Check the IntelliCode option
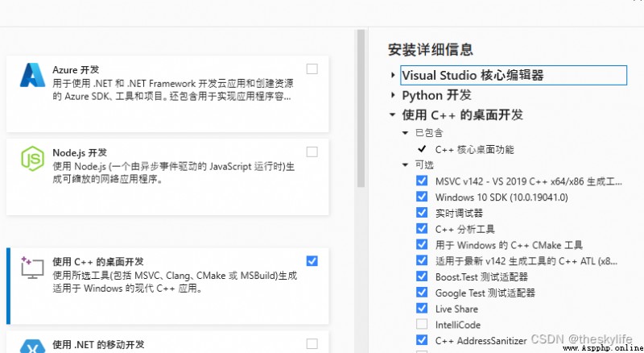The image size is (644, 353). point(422,324)
